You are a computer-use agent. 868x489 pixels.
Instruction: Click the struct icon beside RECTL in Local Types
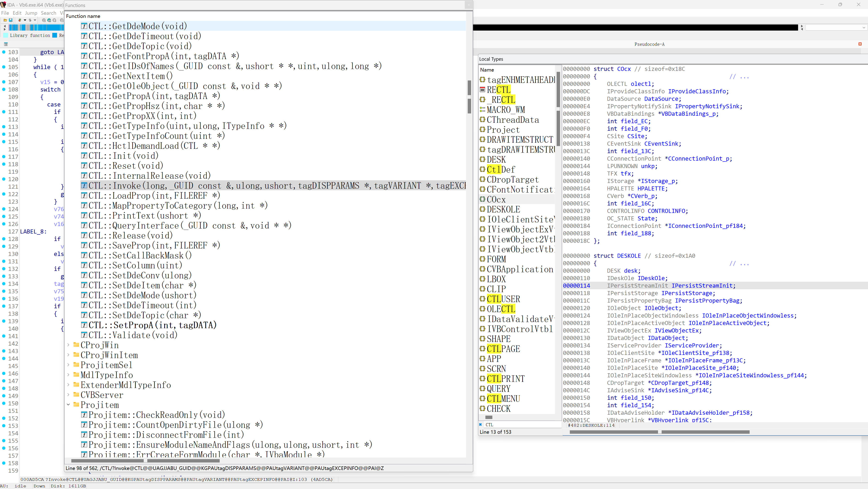[x=482, y=90]
